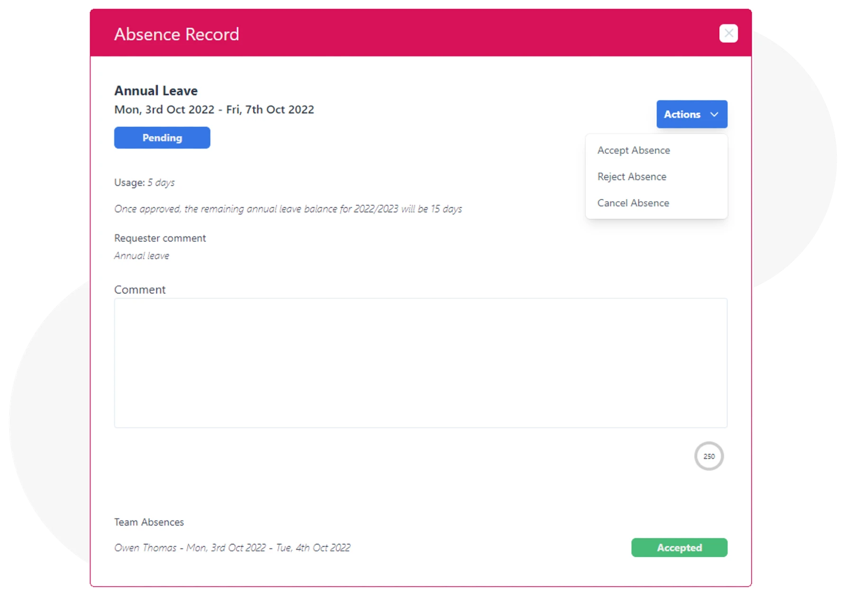Click the Absence Record title bar
The image size is (853, 616).
pos(176,33)
